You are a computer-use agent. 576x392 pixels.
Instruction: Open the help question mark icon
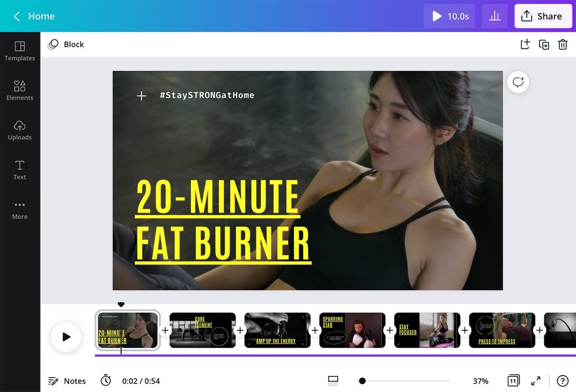click(x=562, y=381)
